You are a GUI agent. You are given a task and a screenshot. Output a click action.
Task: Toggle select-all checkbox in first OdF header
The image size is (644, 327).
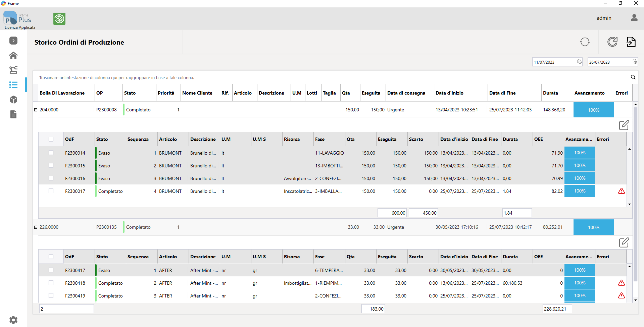click(51, 139)
